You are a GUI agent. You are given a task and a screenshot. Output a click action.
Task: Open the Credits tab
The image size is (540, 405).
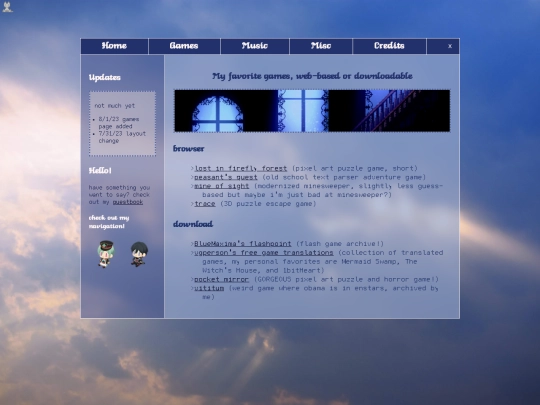(389, 46)
